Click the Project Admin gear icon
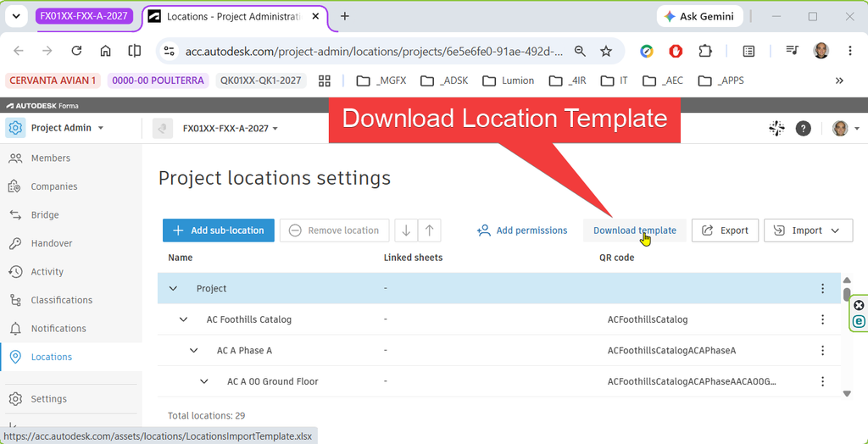This screenshot has height=444, width=868. point(15,128)
